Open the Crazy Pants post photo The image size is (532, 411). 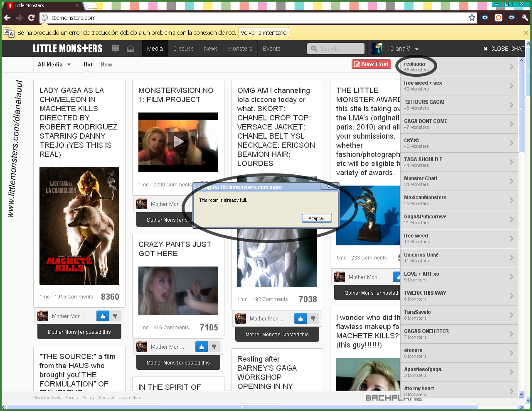coord(178,291)
